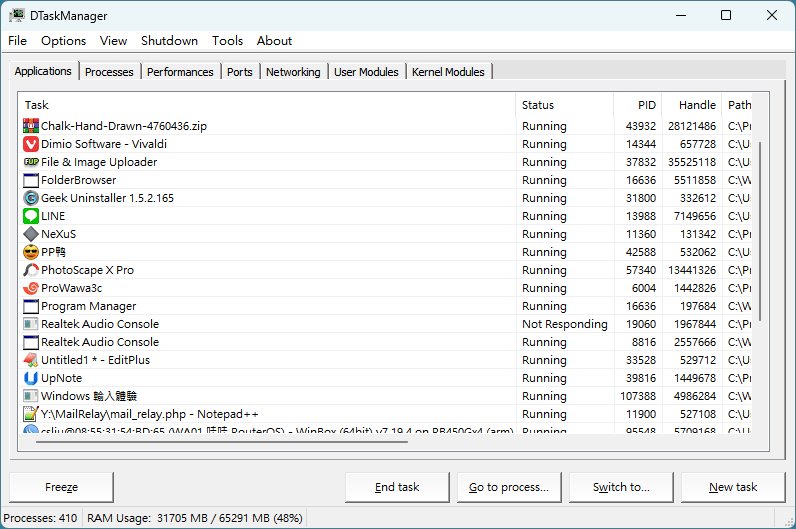Sort applications by the Status column header
This screenshot has width=796, height=529.
pyautogui.click(x=538, y=105)
